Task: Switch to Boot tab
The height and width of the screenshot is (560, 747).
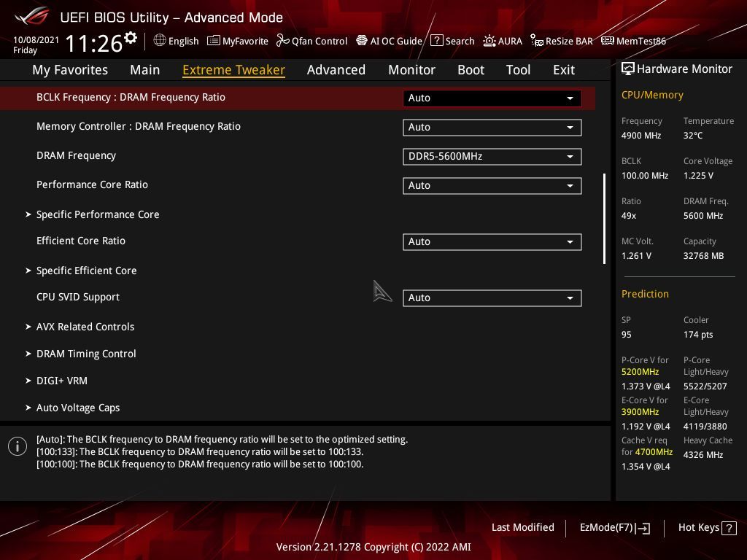Action: (471, 70)
